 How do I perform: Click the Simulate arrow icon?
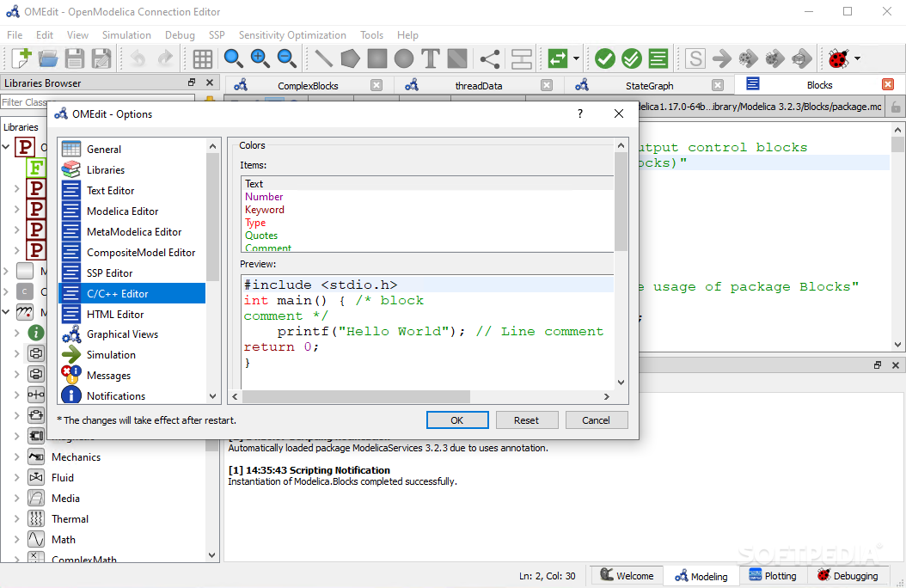point(722,58)
